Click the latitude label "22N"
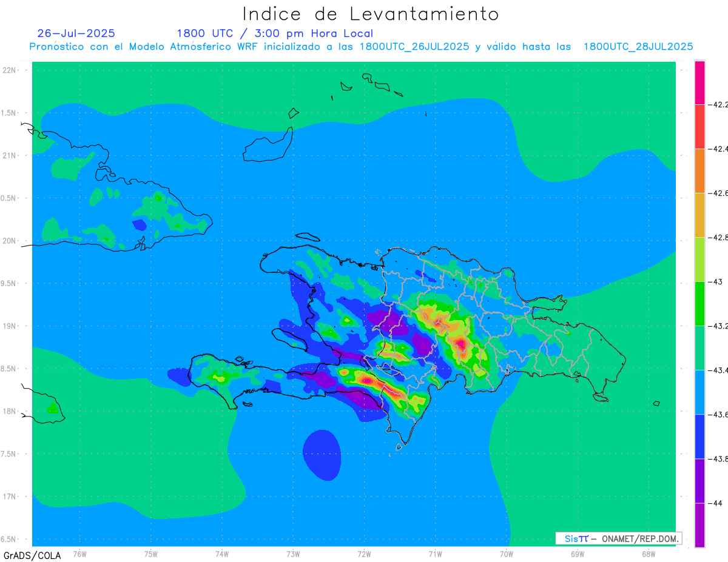The height and width of the screenshot is (562, 728). [9, 70]
